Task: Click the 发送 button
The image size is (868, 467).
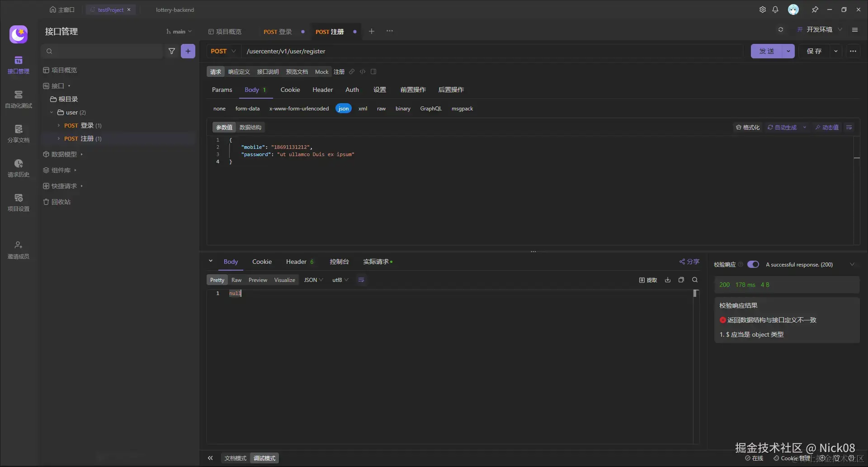Action: click(x=766, y=51)
